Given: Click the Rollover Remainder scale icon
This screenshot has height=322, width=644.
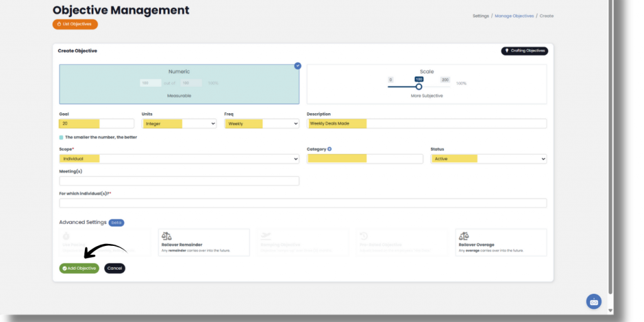Looking at the screenshot, I should [x=167, y=236].
